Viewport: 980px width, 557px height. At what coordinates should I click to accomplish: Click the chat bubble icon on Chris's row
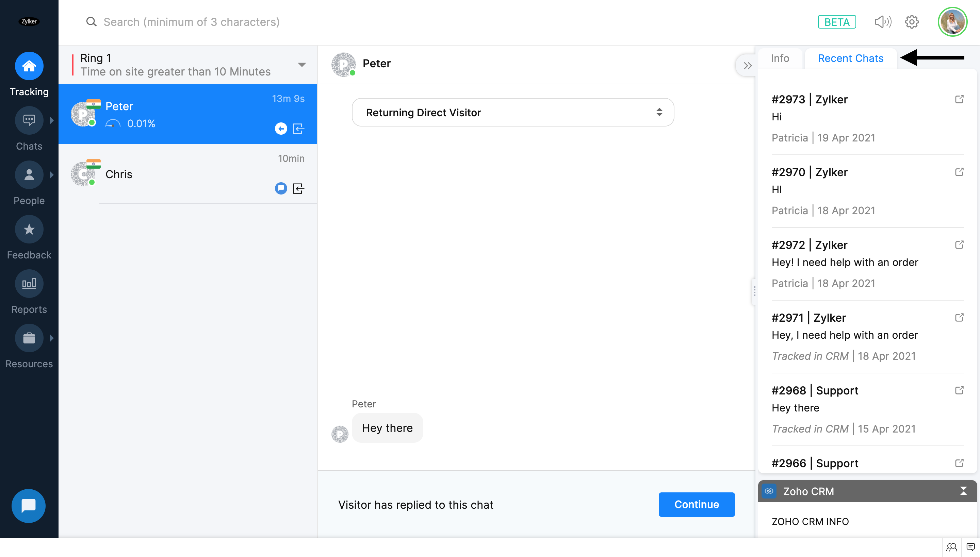tap(281, 188)
